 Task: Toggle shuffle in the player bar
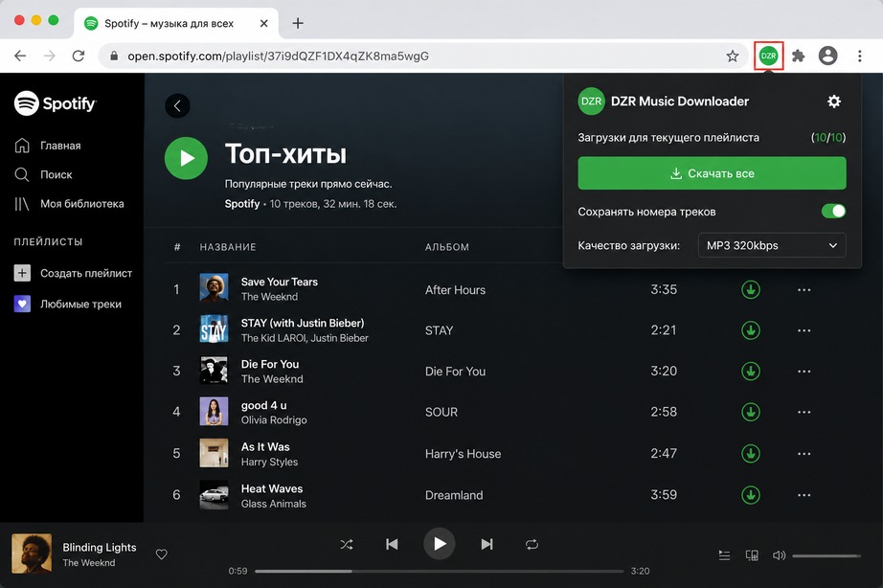tap(347, 544)
